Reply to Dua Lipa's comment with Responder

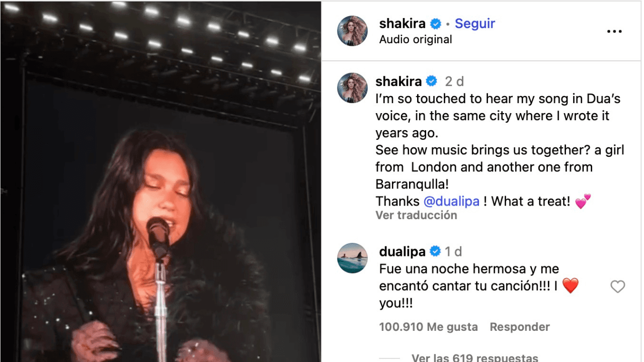tap(520, 327)
